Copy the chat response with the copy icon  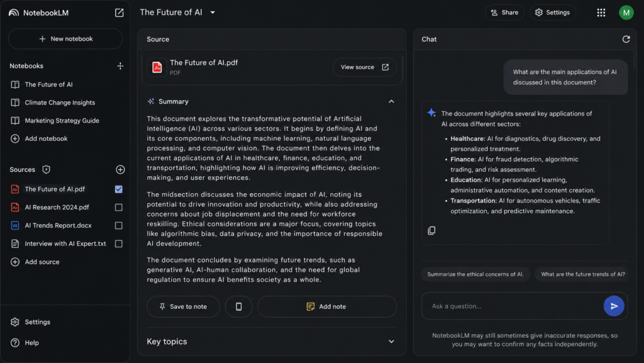pyautogui.click(x=431, y=230)
